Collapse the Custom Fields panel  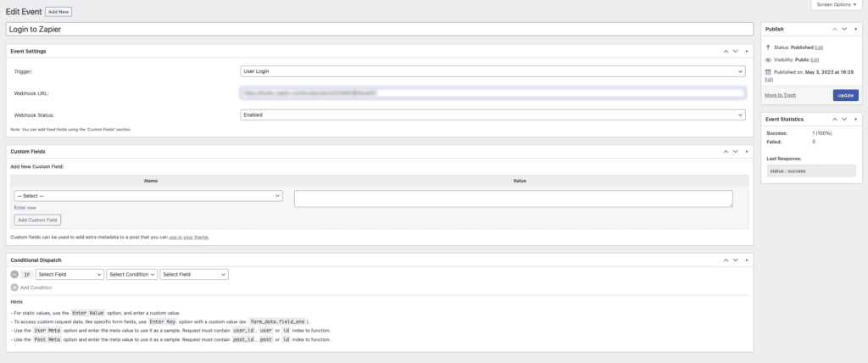[746, 151]
